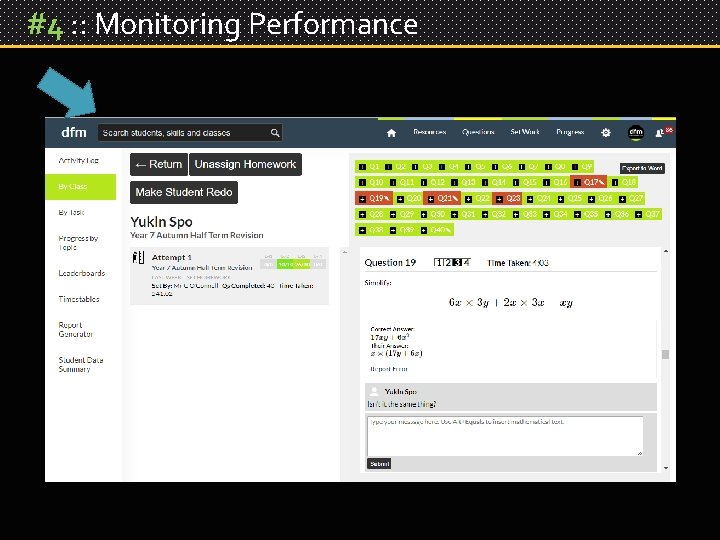Open the notifications icon with red badge
Screen dimensions: 720x540
point(663,132)
